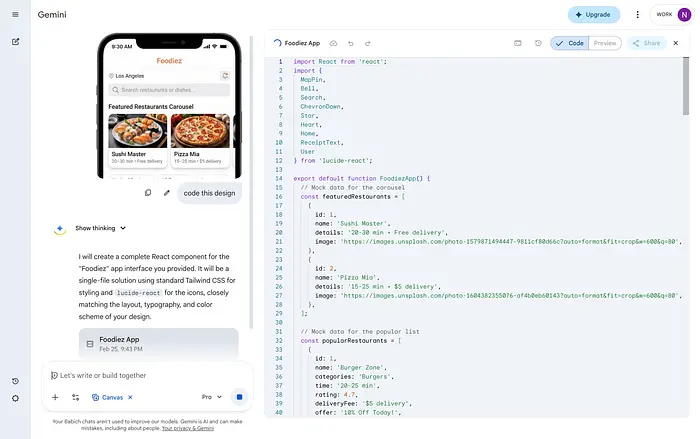Screen dimensions: 700x439
Task: Edit the prompt with the pencil icon
Action: point(166,193)
